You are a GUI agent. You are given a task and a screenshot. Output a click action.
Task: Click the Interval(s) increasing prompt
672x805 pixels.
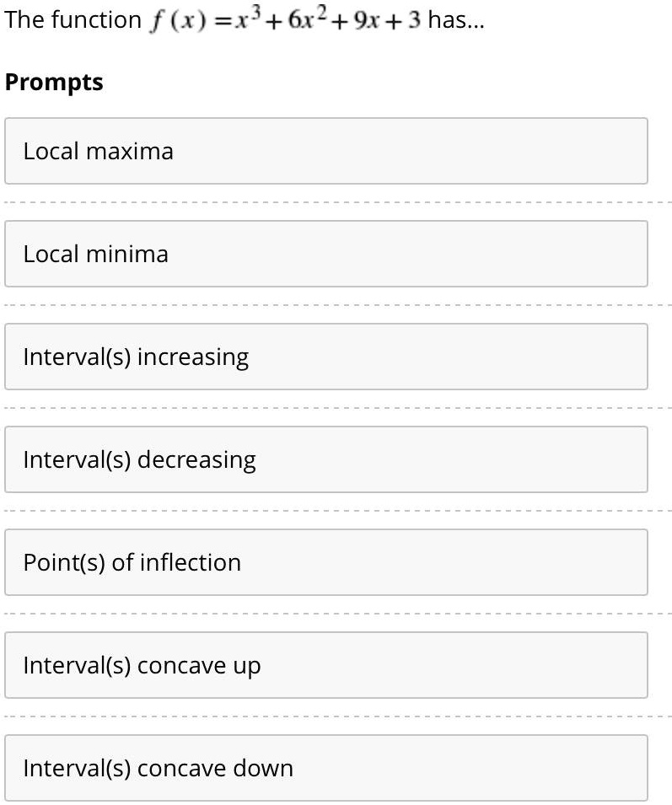click(326, 357)
